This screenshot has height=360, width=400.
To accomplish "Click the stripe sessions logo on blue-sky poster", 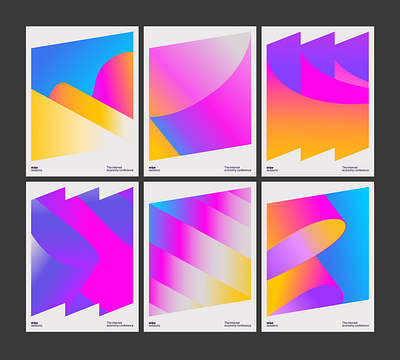I will [x=37, y=169].
